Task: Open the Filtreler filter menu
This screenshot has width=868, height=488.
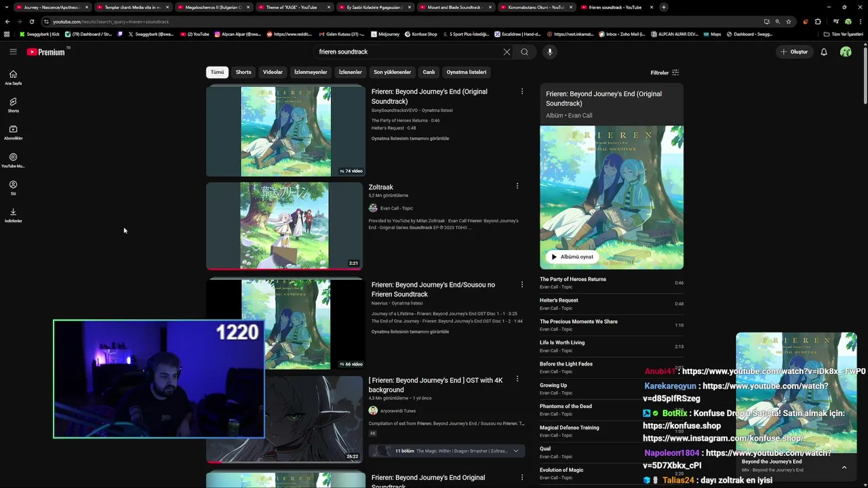Action: tap(665, 73)
